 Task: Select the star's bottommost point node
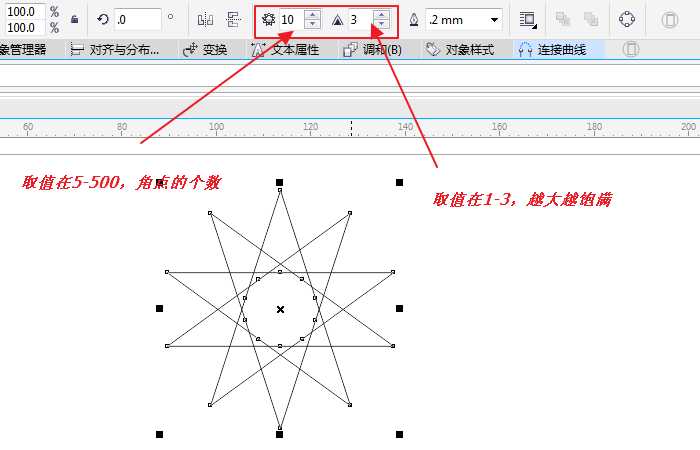click(x=280, y=428)
